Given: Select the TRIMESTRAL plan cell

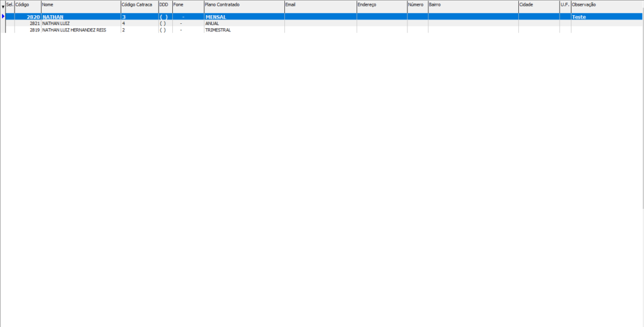Looking at the screenshot, I should point(245,30).
